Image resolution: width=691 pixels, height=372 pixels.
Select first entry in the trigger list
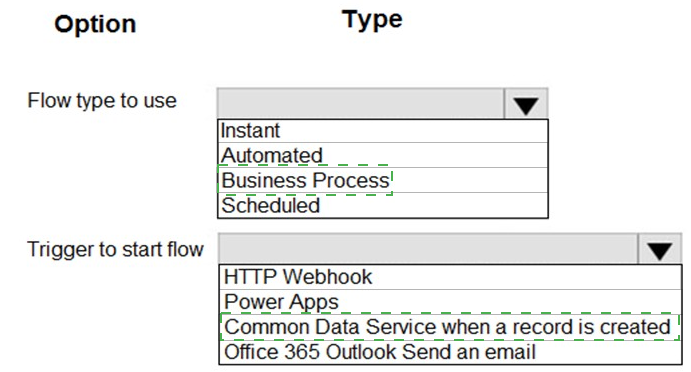(x=450, y=277)
